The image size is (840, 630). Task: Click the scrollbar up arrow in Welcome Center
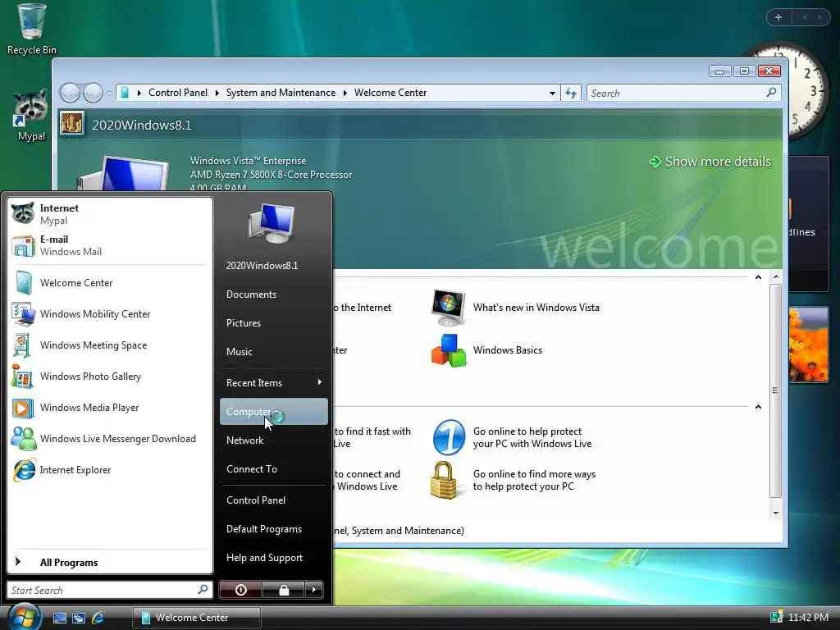[x=776, y=277]
